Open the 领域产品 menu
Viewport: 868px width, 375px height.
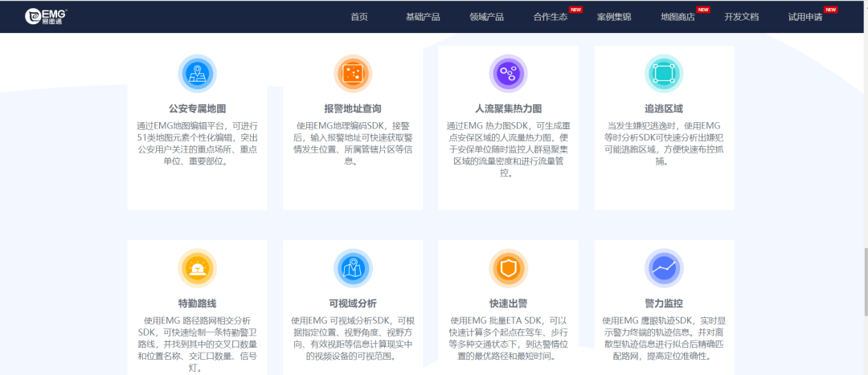coord(486,17)
